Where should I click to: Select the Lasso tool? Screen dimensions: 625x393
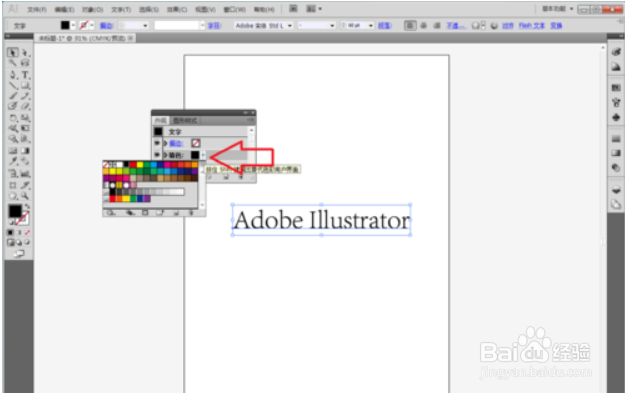pyautogui.click(x=26, y=63)
